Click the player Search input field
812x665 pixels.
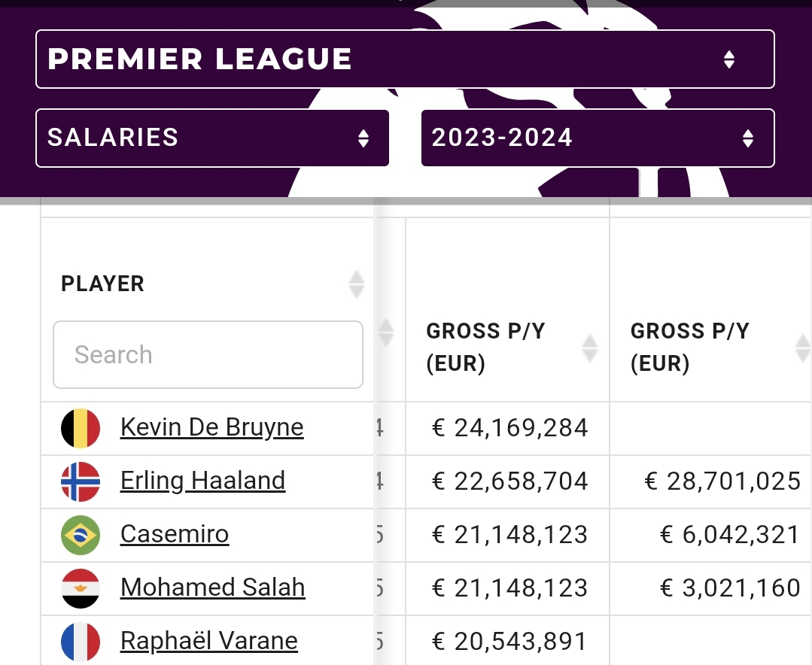(208, 354)
